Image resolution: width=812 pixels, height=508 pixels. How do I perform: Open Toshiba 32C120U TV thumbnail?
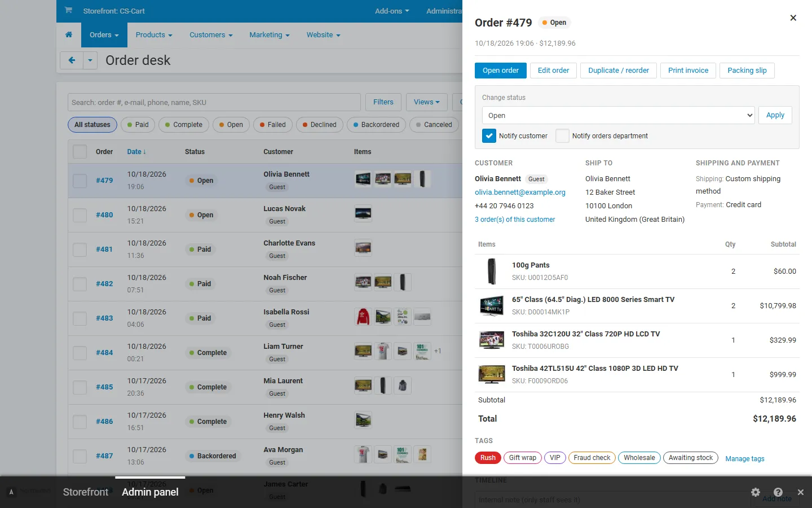(492, 340)
